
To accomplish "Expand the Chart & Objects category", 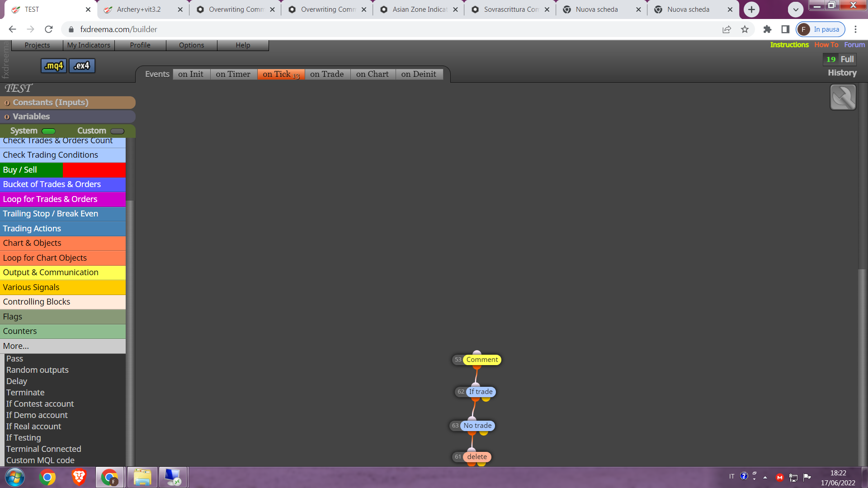I will pyautogui.click(x=63, y=243).
